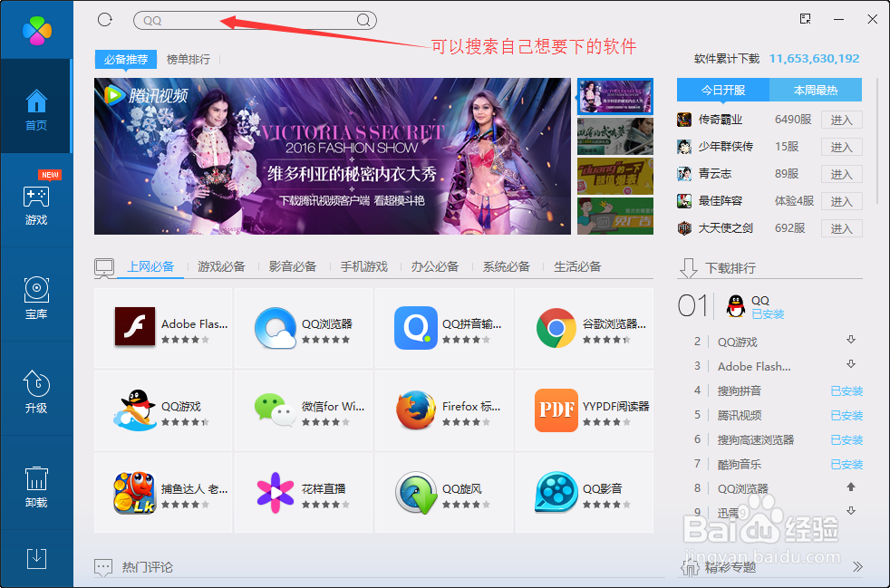Click 进入 button for 大天使之剑

click(x=842, y=228)
